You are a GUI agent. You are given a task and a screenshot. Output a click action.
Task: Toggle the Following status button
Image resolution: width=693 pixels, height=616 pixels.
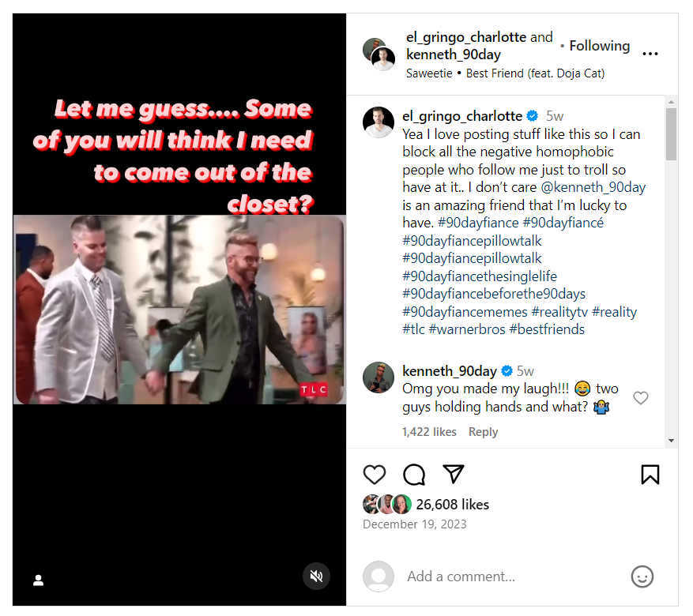coord(599,46)
